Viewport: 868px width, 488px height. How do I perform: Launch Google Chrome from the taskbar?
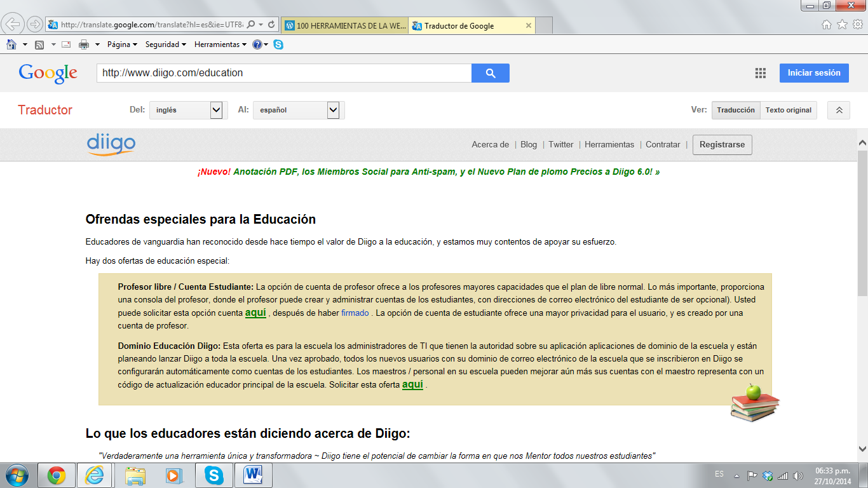coord(57,475)
